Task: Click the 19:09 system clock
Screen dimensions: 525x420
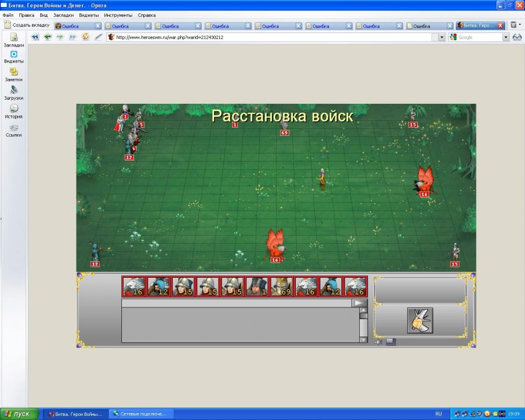Action: (513, 414)
